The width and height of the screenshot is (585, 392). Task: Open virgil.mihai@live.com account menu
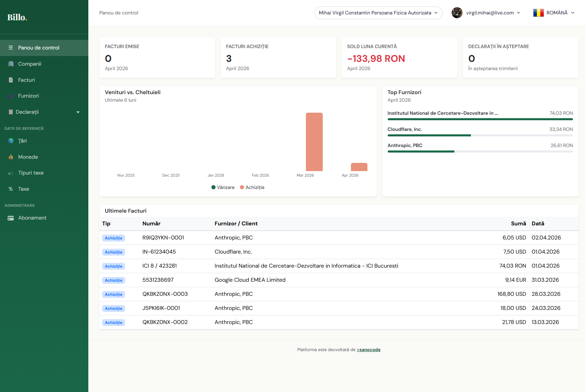493,13
